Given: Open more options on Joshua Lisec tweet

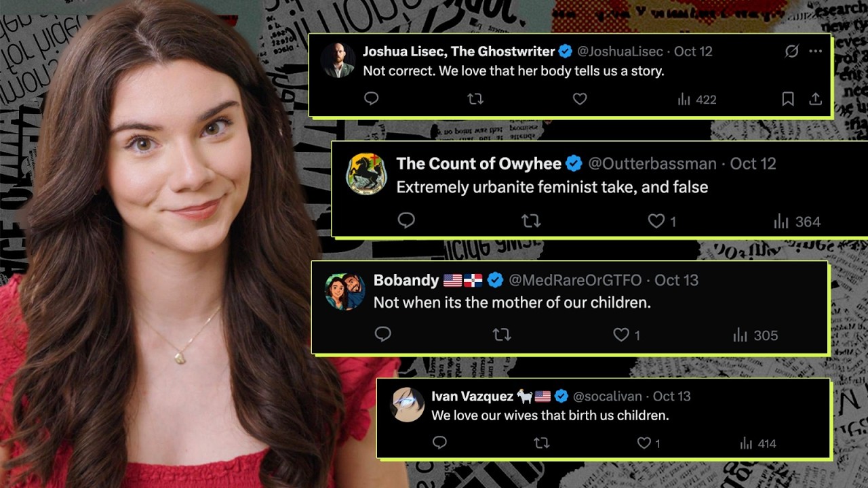Looking at the screenshot, I should [815, 52].
